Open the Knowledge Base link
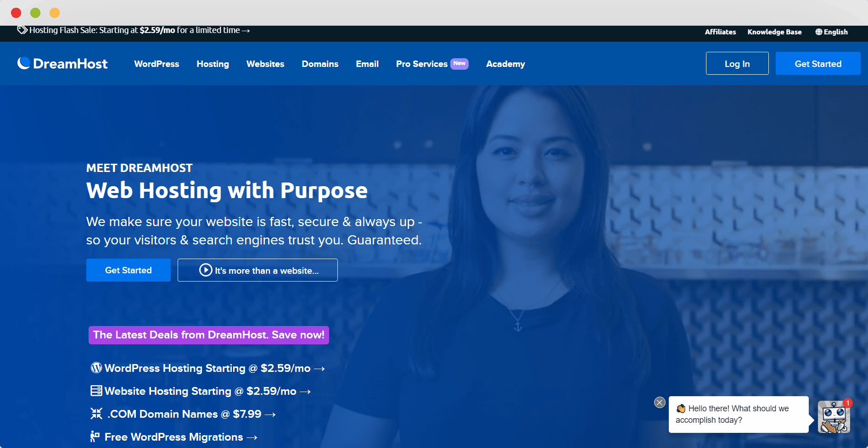 tap(774, 32)
